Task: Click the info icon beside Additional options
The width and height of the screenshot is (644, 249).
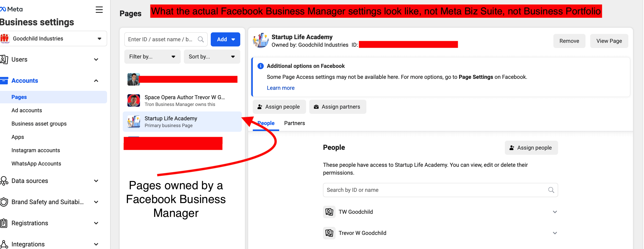Action: 260,66
